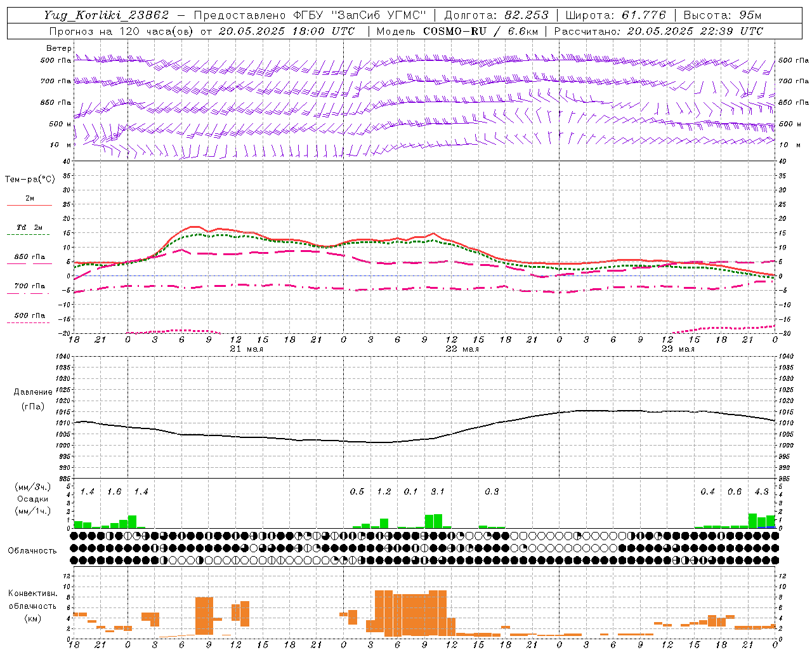Click the 0.6 precipitation total

tap(735, 492)
